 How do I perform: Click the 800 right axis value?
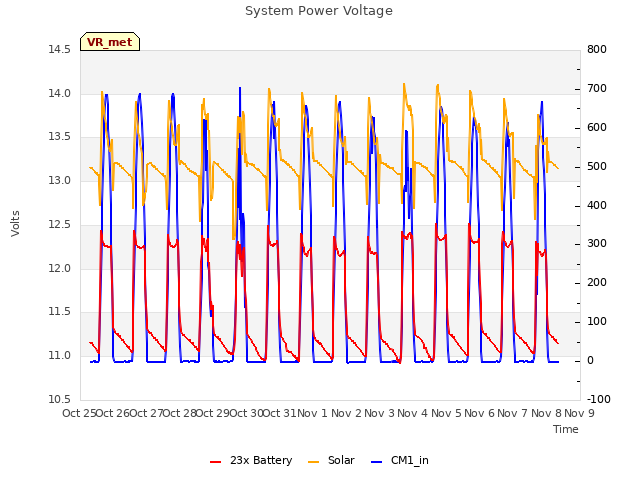597,50
